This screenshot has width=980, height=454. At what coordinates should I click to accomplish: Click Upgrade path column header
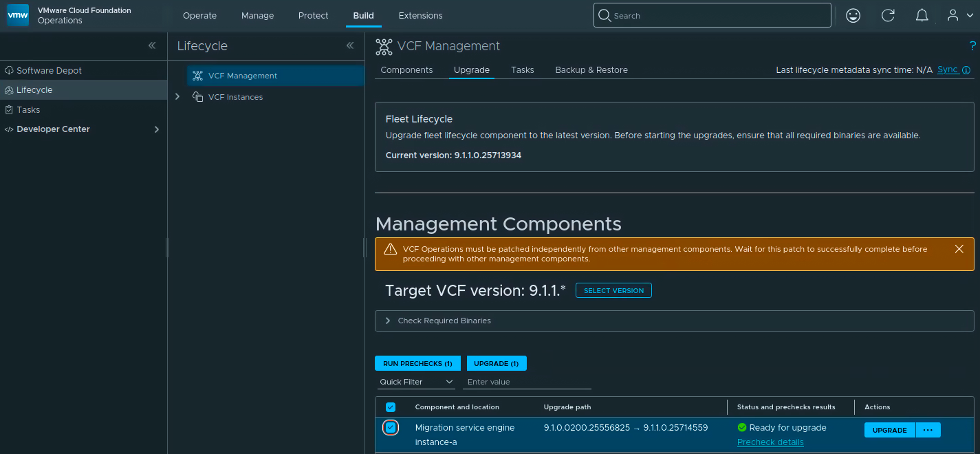(x=567, y=407)
